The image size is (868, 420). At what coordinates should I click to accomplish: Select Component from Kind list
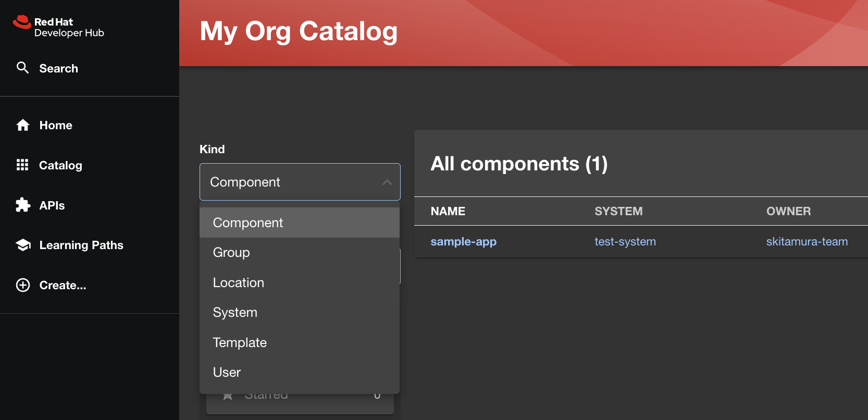248,223
